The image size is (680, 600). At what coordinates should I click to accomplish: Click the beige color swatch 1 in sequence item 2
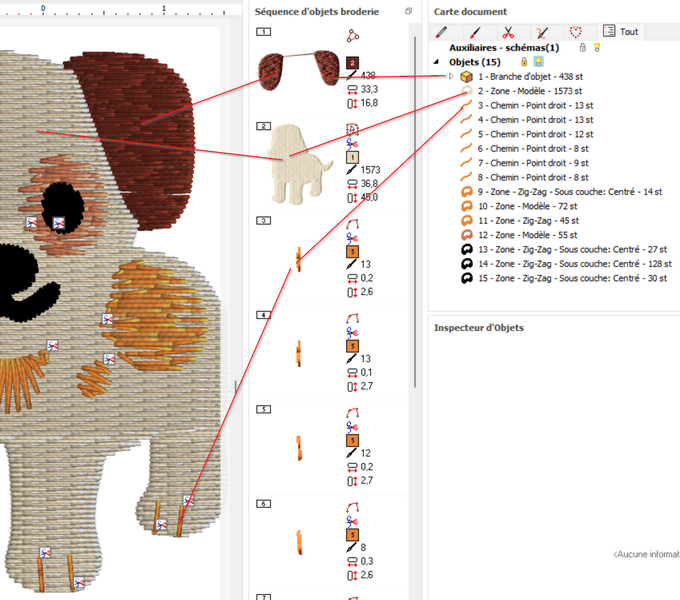click(x=352, y=157)
